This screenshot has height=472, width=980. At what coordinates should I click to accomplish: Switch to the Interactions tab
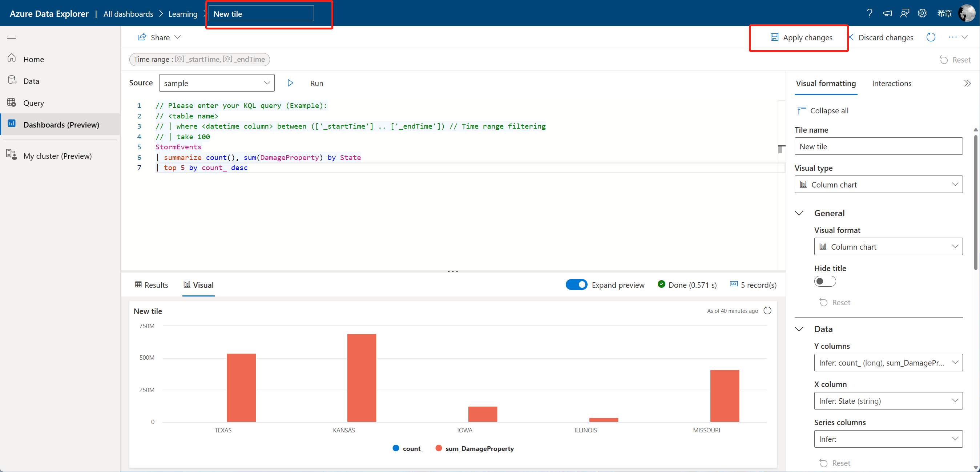[x=891, y=83]
